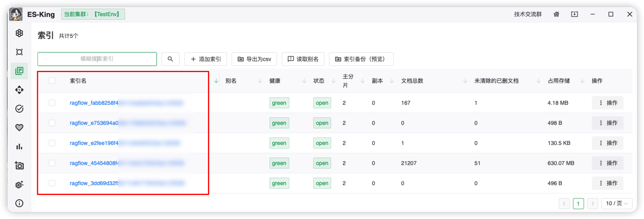This screenshot has height=219, width=644.
Task: Open the 技术交流群 link
Action: (528, 14)
